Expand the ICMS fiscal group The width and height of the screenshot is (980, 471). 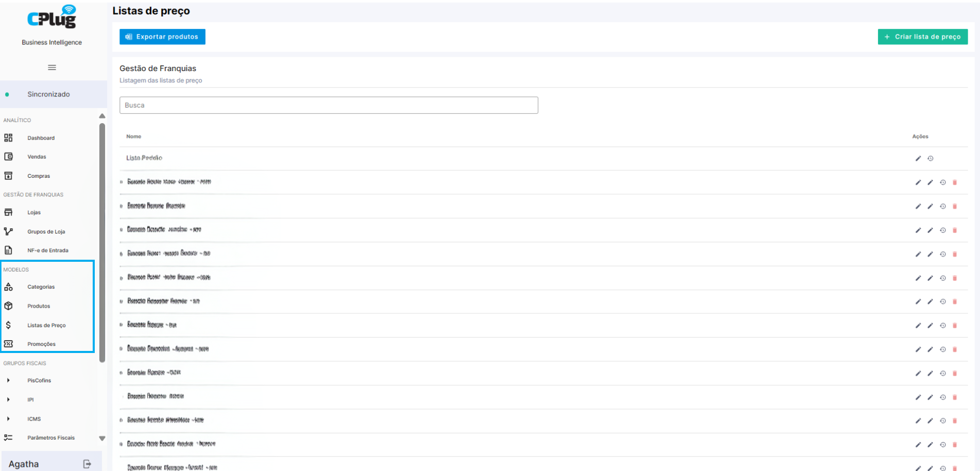click(x=8, y=419)
